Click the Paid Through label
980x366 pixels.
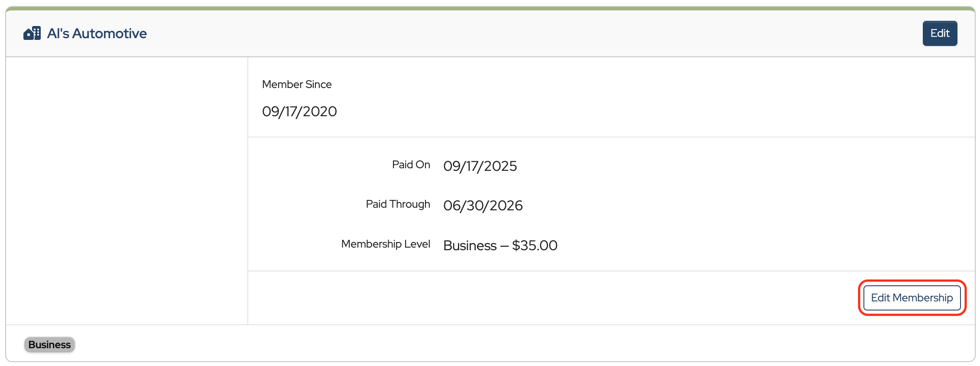pyautogui.click(x=398, y=204)
